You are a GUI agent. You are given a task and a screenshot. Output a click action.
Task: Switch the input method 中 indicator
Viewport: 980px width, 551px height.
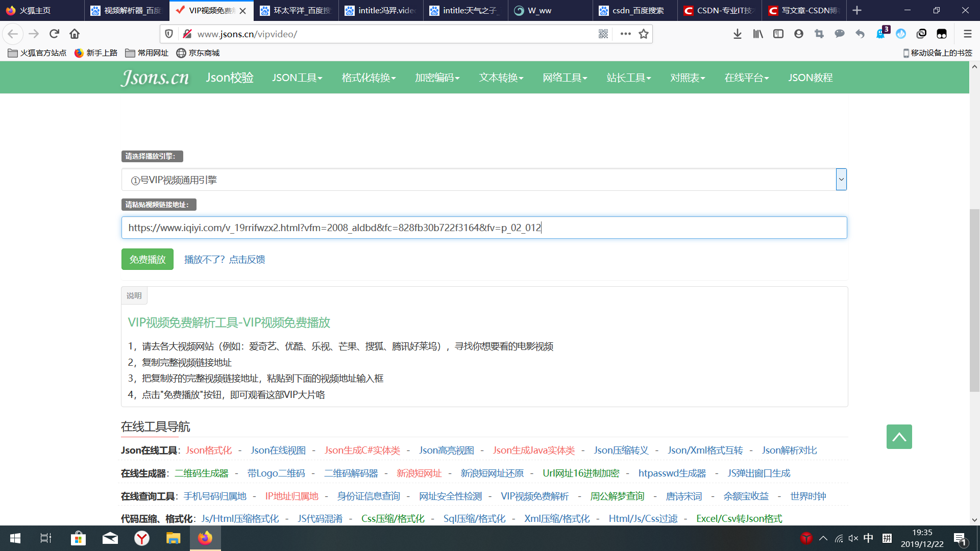click(x=868, y=538)
